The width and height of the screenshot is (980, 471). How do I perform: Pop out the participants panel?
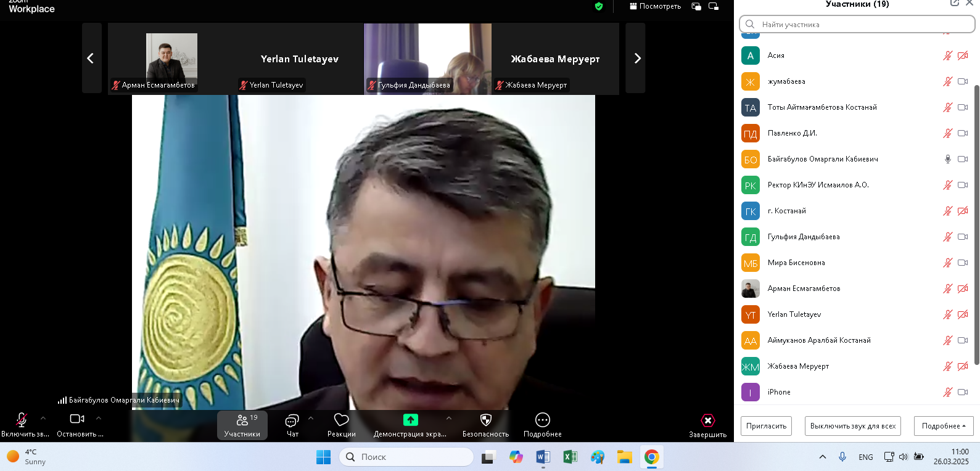[954, 3]
